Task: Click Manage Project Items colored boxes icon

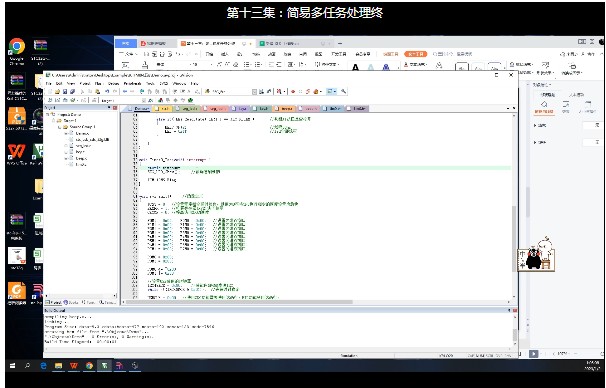Action: point(160,100)
